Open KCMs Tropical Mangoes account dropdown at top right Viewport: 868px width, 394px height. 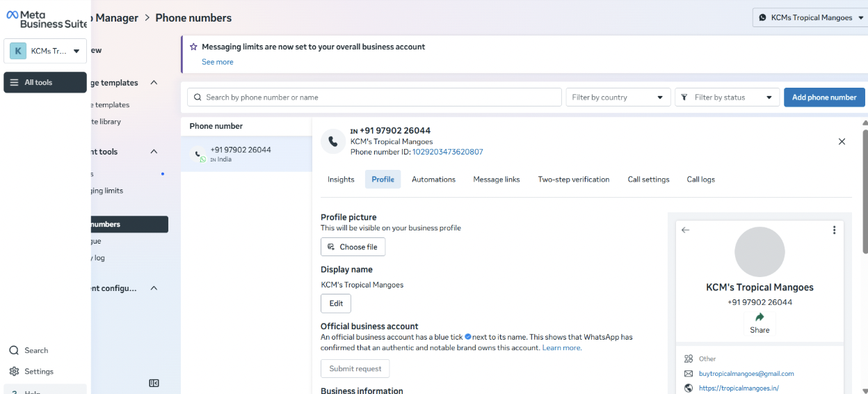[x=810, y=17]
